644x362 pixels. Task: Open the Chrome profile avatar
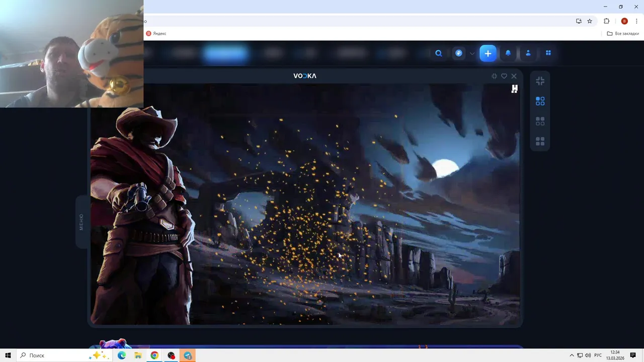(x=624, y=21)
